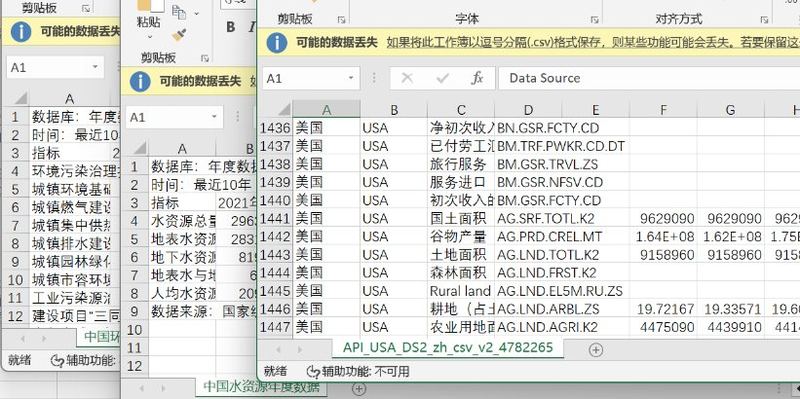This screenshot has height=399, width=800.
Task: Open Clipboard dialog launcher in front window
Action: click(x=341, y=20)
